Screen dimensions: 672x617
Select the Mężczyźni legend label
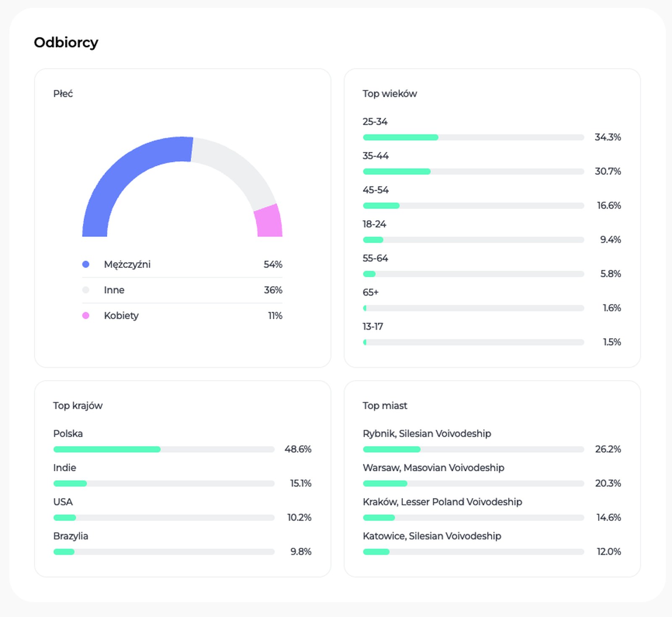pos(127,265)
